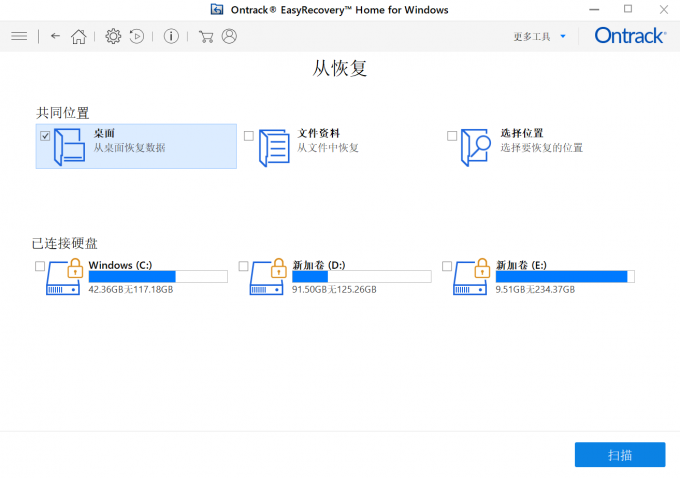Check the 文件资料 checkbox
Screen dimensions: 680x478
click(249, 136)
